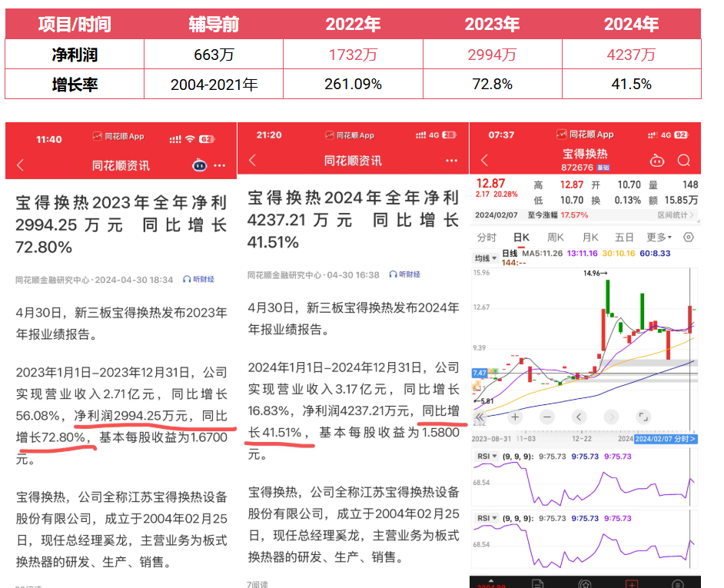Tap red plus icon in bottom bar
The height and width of the screenshot is (588, 724).
click(631, 584)
